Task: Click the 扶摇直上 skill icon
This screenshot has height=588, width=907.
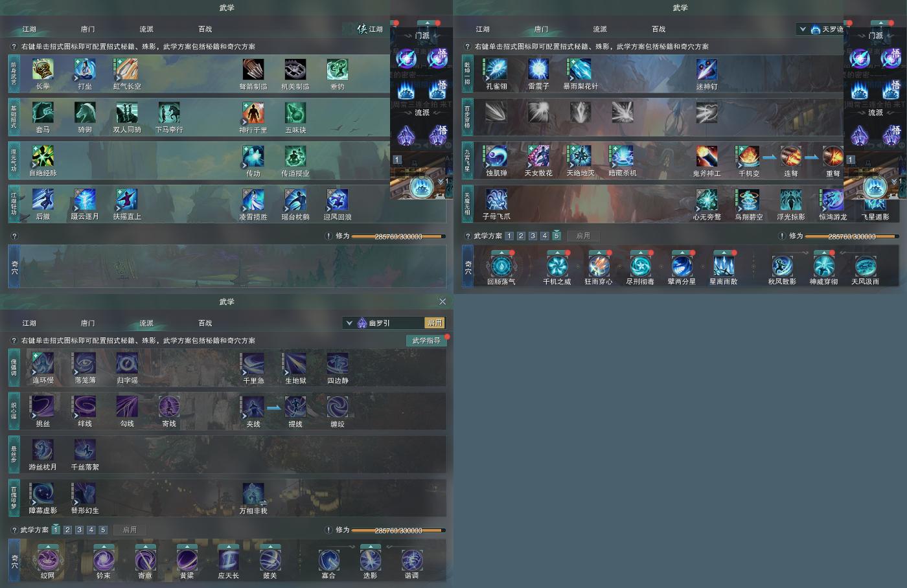Action: [127, 199]
